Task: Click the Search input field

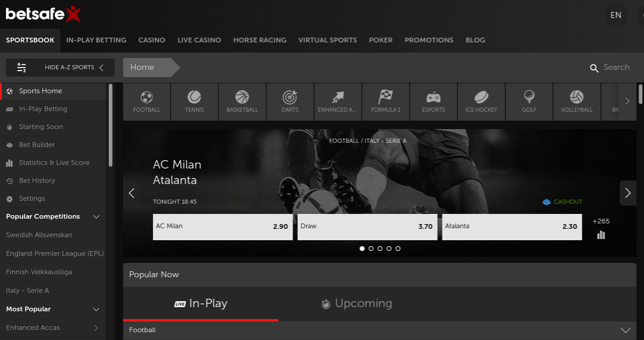Action: [616, 68]
